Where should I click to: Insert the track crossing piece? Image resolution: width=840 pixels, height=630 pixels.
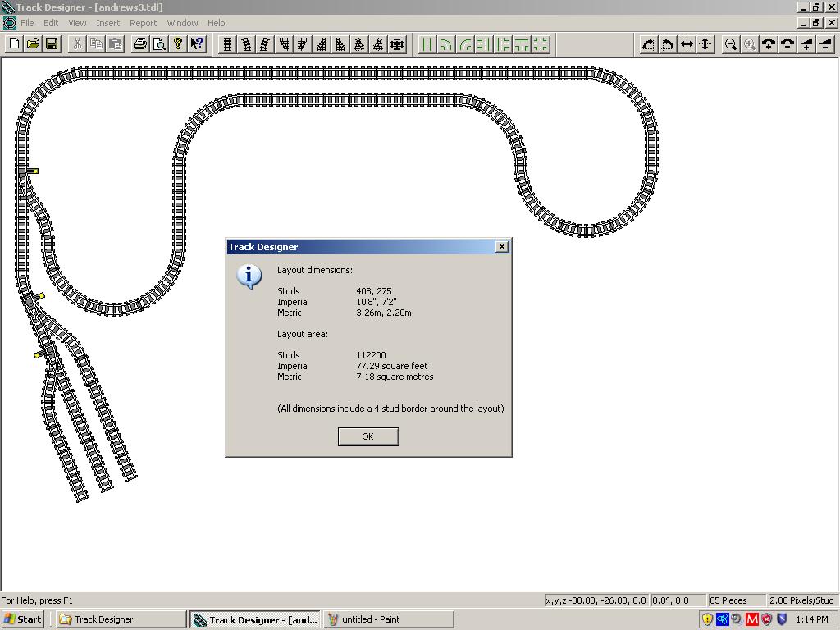(x=397, y=44)
